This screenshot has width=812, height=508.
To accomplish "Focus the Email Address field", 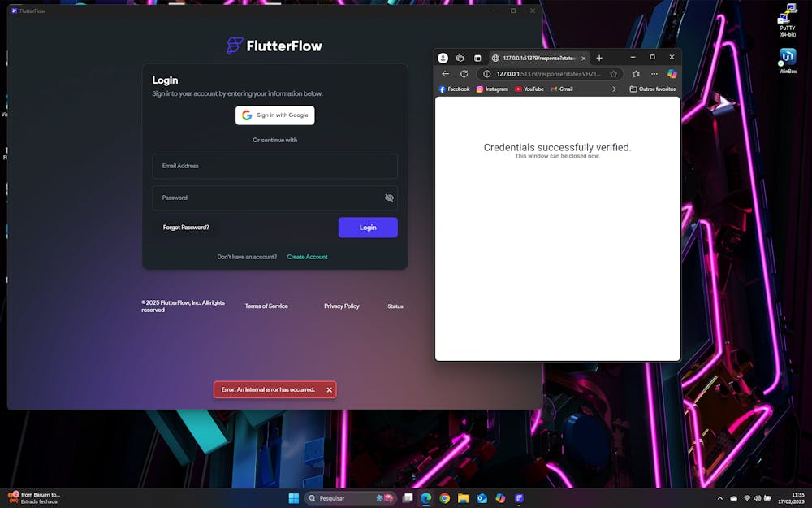I will click(275, 166).
